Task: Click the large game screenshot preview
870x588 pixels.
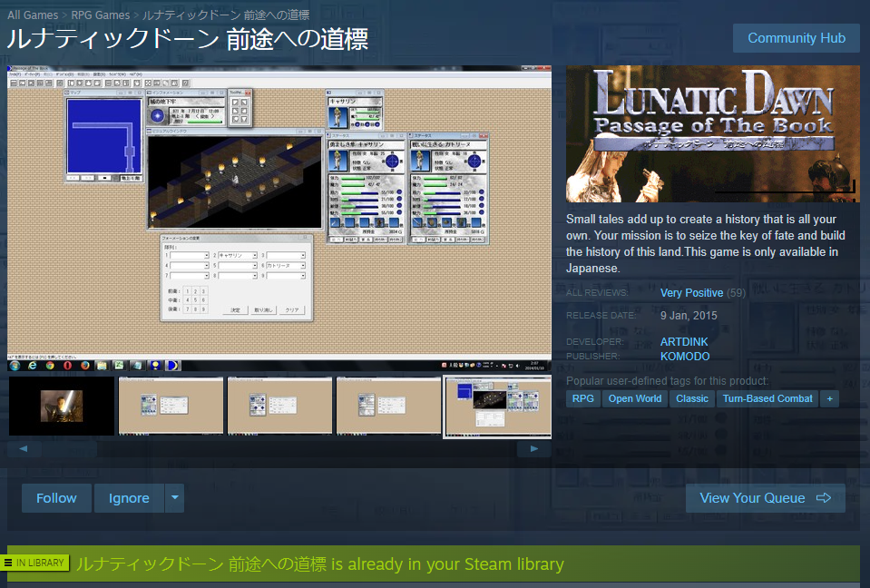Action: [279, 219]
